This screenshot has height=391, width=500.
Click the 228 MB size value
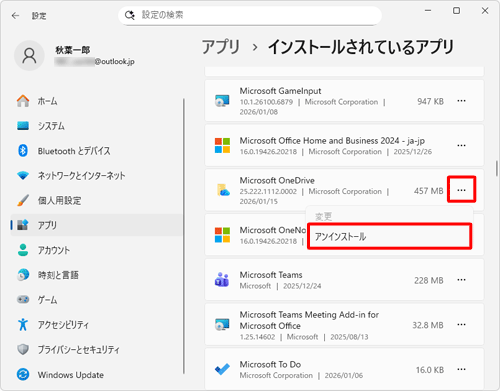(x=429, y=281)
